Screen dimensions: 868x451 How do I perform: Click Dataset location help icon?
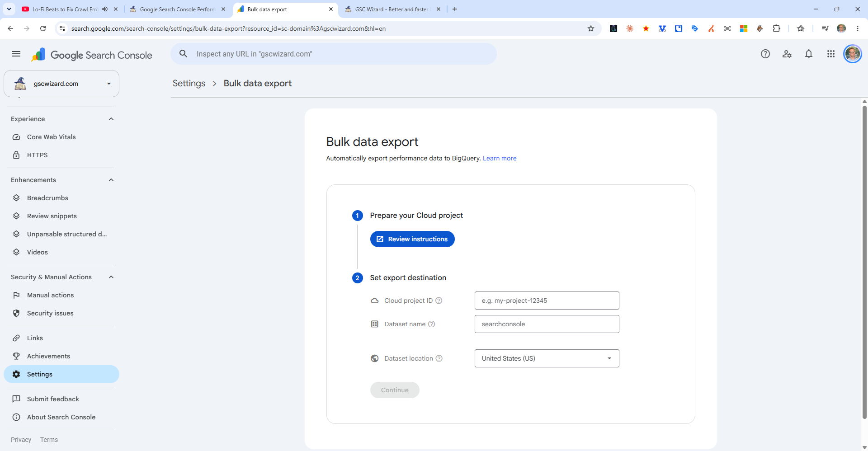click(x=439, y=358)
